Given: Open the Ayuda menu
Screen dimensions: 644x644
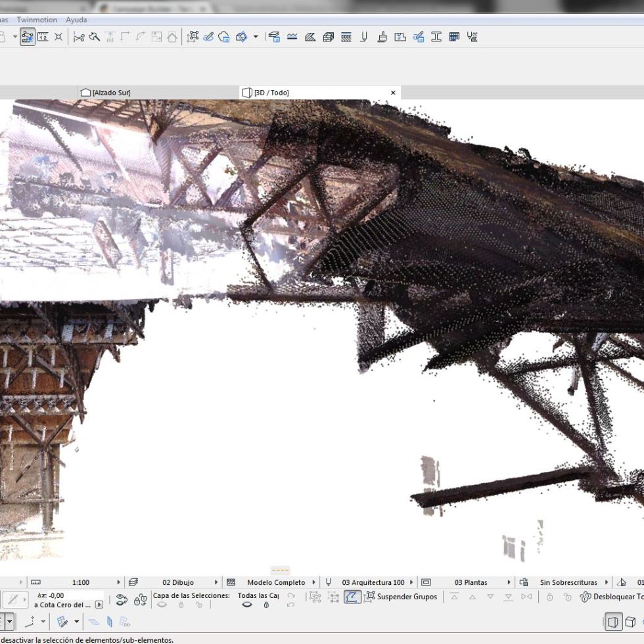Looking at the screenshot, I should tap(76, 20).
